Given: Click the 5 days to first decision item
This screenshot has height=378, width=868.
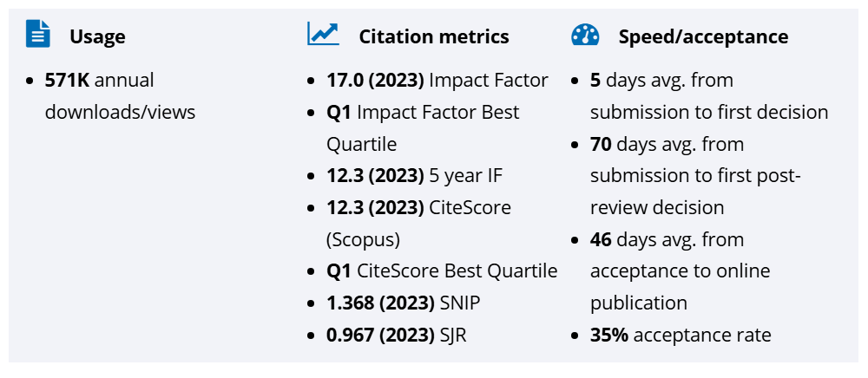Looking at the screenshot, I should [708, 96].
